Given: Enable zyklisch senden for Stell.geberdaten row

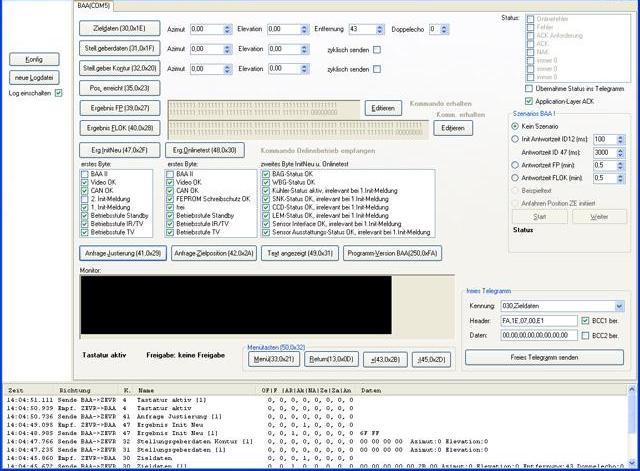Looking at the screenshot, I should coord(377,50).
